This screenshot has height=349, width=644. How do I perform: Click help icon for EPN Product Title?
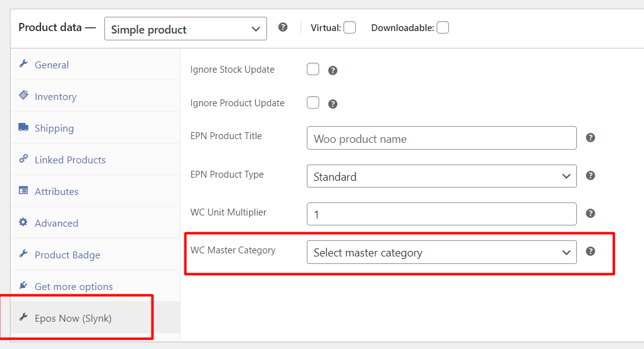[591, 138]
